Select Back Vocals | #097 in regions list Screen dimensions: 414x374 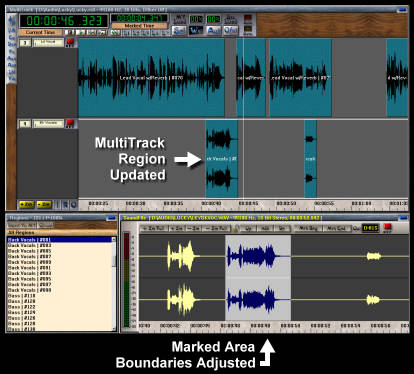click(59, 285)
